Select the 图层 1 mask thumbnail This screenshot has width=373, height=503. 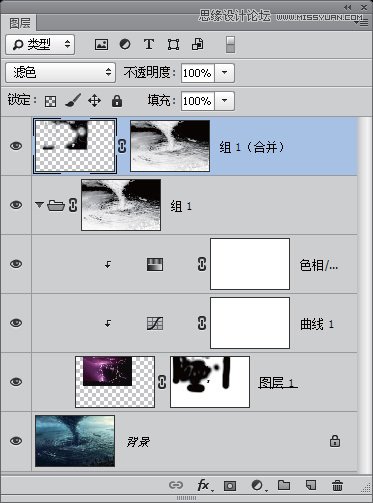coord(210,382)
